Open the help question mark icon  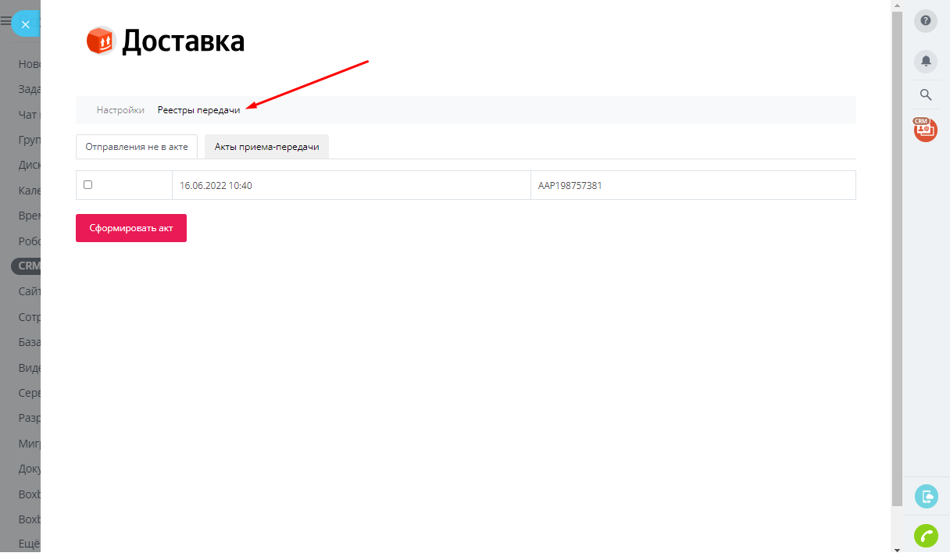click(926, 21)
